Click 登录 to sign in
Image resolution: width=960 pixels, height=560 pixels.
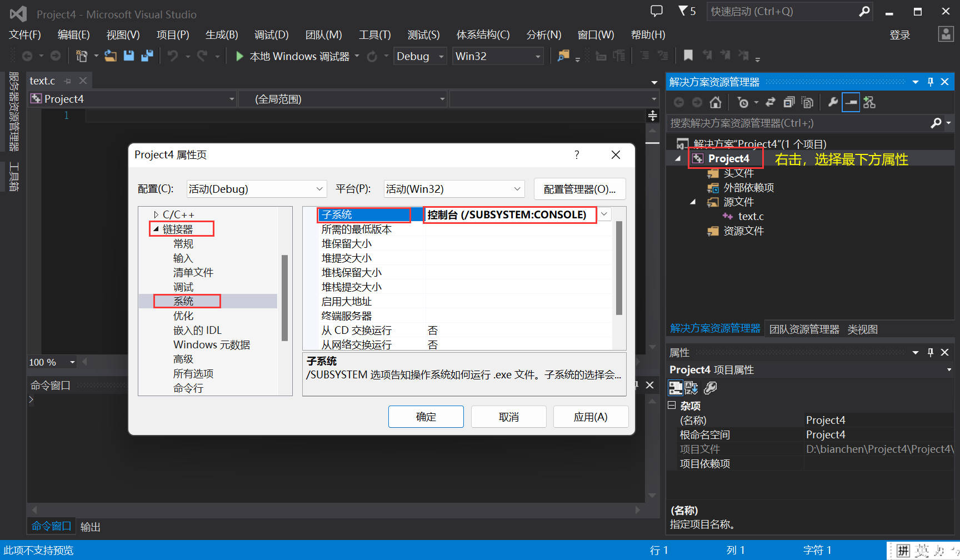900,35
